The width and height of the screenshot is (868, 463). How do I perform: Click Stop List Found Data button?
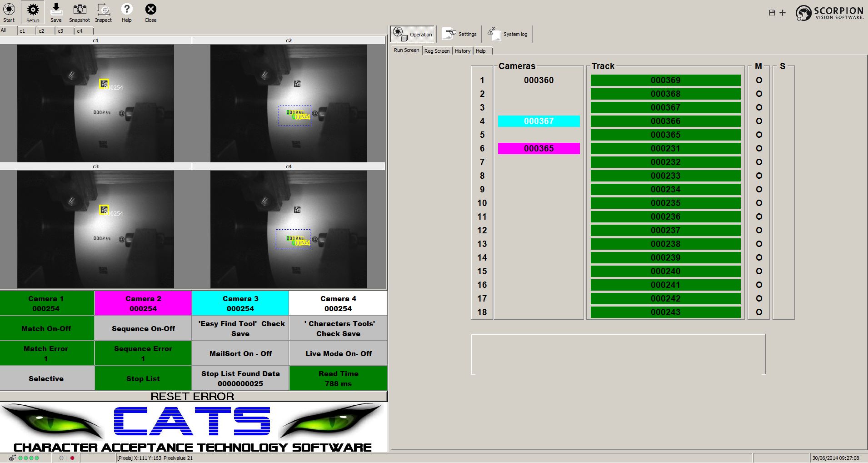pyautogui.click(x=240, y=378)
